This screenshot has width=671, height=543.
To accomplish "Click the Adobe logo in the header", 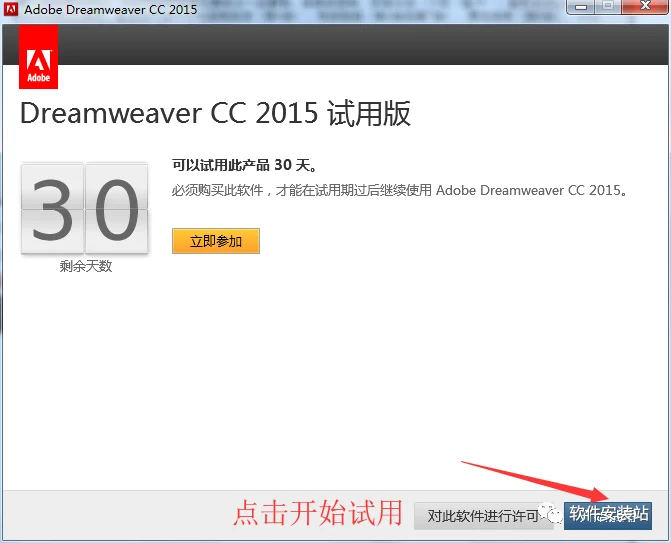I will click(39, 57).
